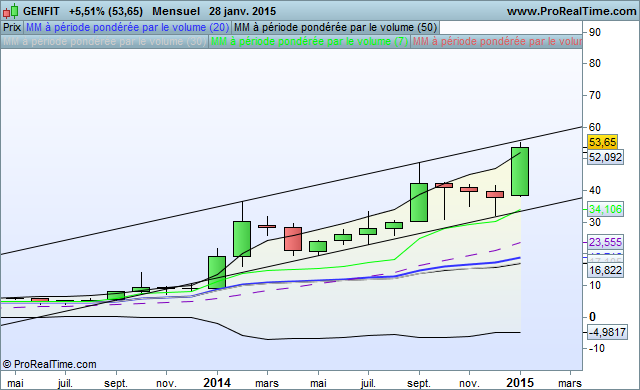Click the 52,092 price axis label
Screen dimensions: 640x390
[x=605, y=157]
